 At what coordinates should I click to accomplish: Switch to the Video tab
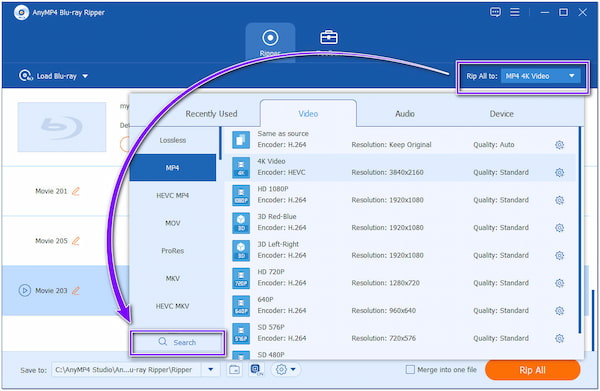[x=308, y=114]
